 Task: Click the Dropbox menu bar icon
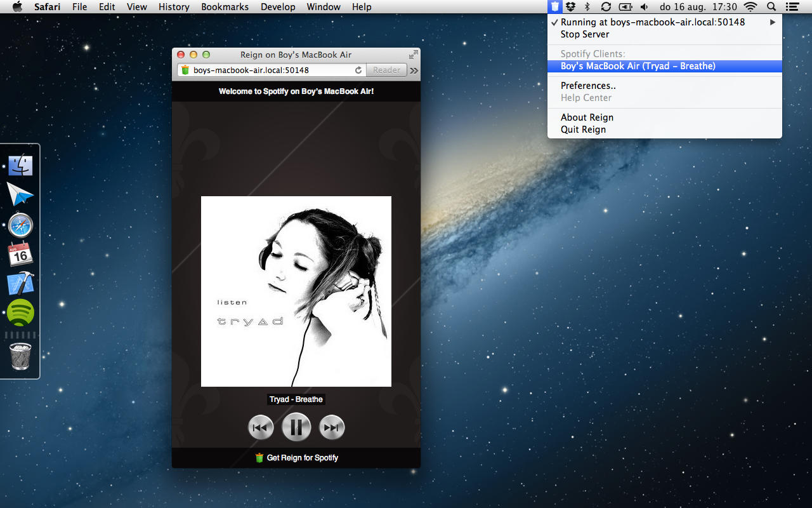571,7
